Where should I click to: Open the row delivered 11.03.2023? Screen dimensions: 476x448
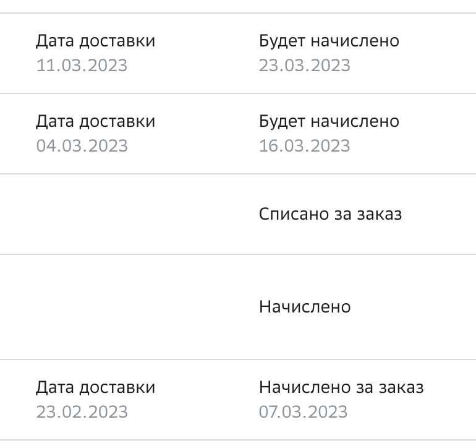pyautogui.click(x=238, y=53)
